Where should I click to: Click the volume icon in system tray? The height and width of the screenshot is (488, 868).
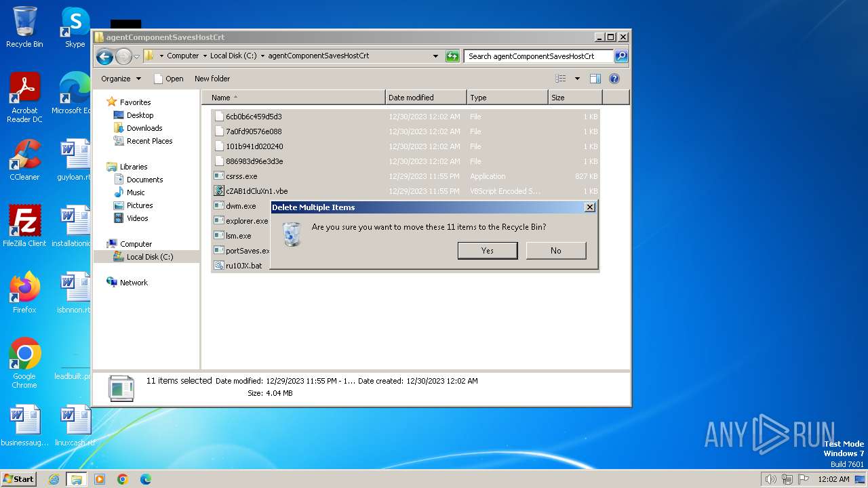pyautogui.click(x=770, y=479)
